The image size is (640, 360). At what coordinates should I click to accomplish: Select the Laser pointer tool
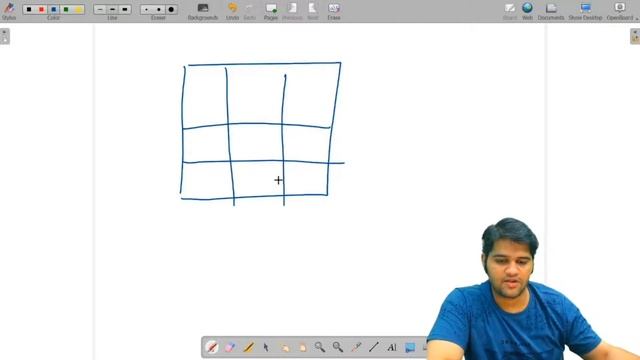pyautogui.click(x=356, y=347)
